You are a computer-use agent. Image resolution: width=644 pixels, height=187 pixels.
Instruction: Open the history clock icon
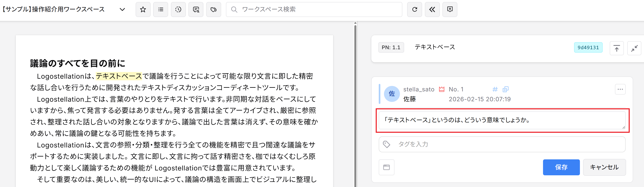tap(178, 9)
